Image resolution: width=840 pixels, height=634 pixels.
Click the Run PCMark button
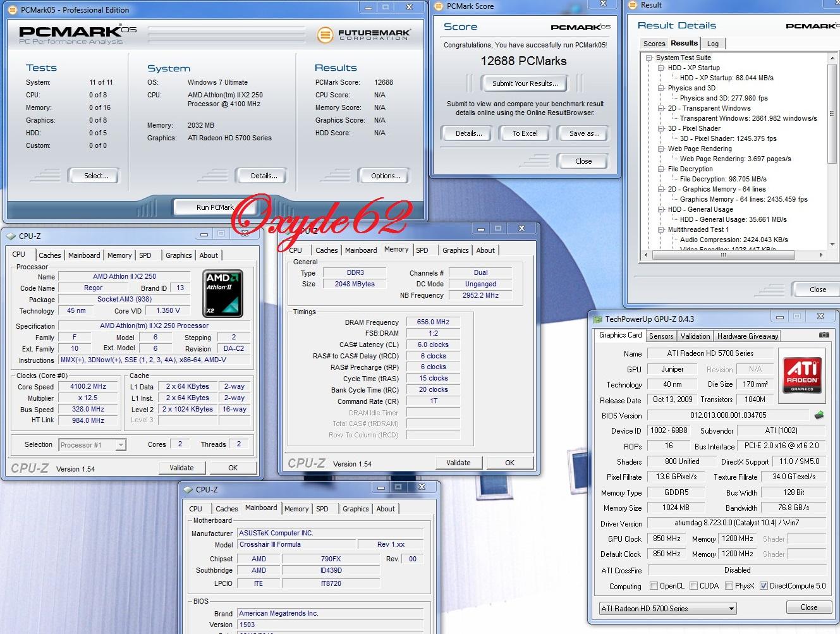(215, 207)
